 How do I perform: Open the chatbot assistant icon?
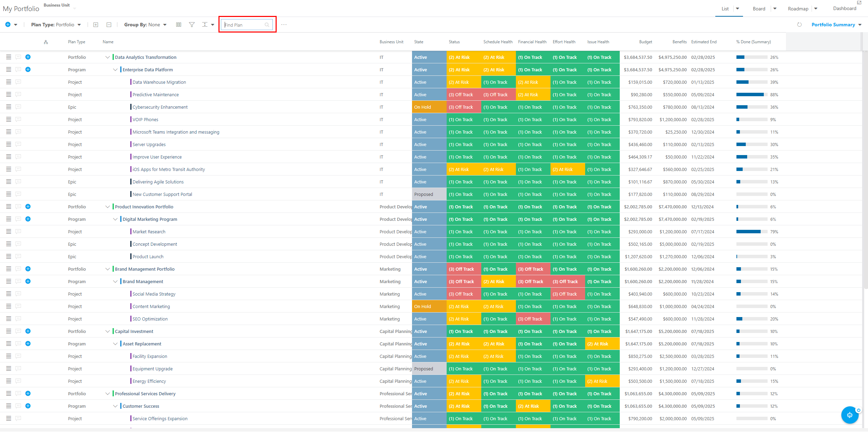pyautogui.click(x=850, y=415)
